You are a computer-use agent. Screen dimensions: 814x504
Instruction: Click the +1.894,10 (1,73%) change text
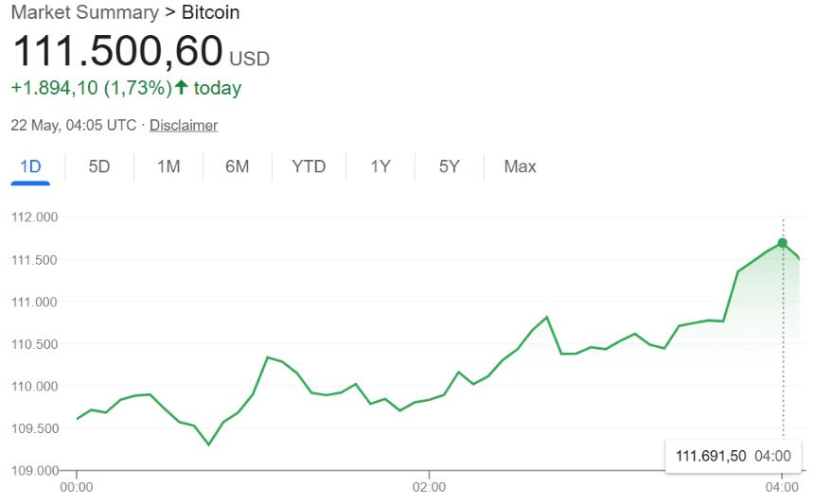(x=91, y=88)
